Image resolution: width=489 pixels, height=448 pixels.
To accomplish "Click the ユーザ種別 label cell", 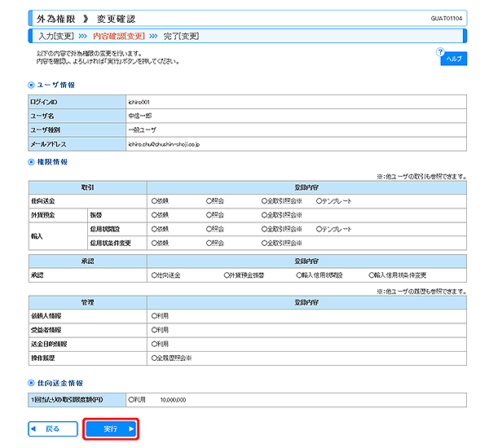I will click(x=77, y=130).
